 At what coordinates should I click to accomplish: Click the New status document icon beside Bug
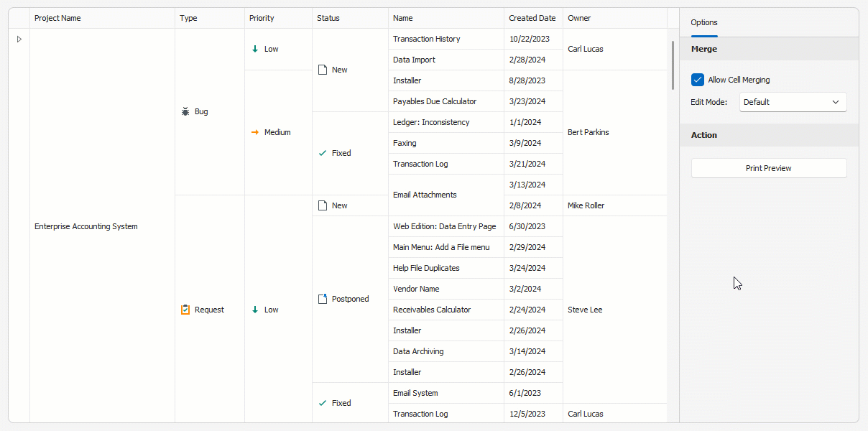pos(323,70)
